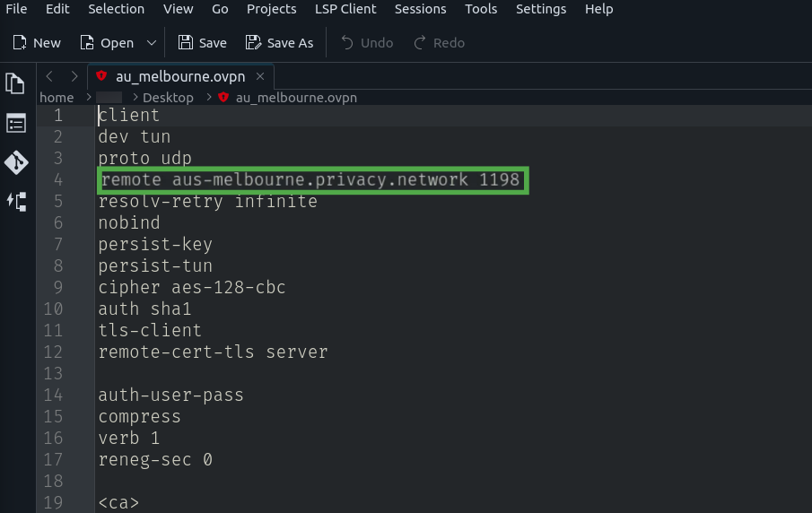Viewport: 812px width, 513px height.
Task: Click the Open toolbar button label
Action: [117, 43]
